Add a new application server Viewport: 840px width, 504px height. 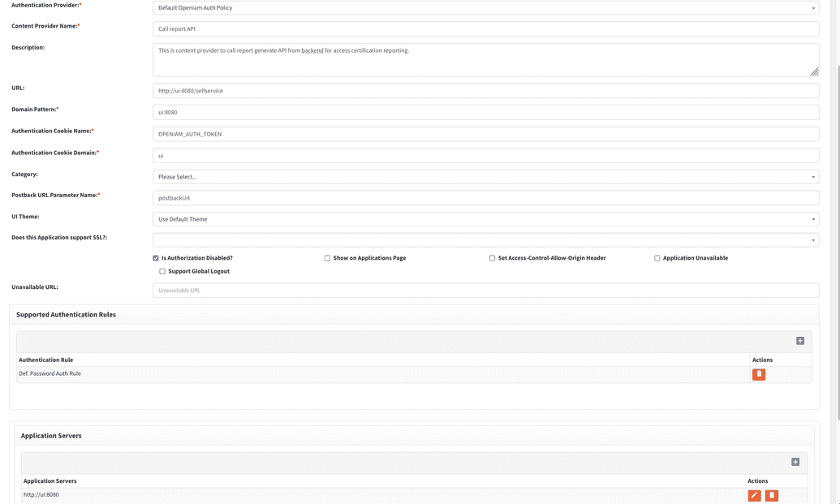pos(794,460)
